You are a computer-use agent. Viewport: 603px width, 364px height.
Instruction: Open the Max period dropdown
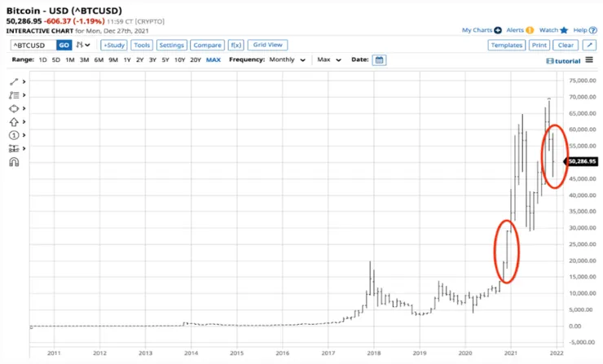[329, 59]
